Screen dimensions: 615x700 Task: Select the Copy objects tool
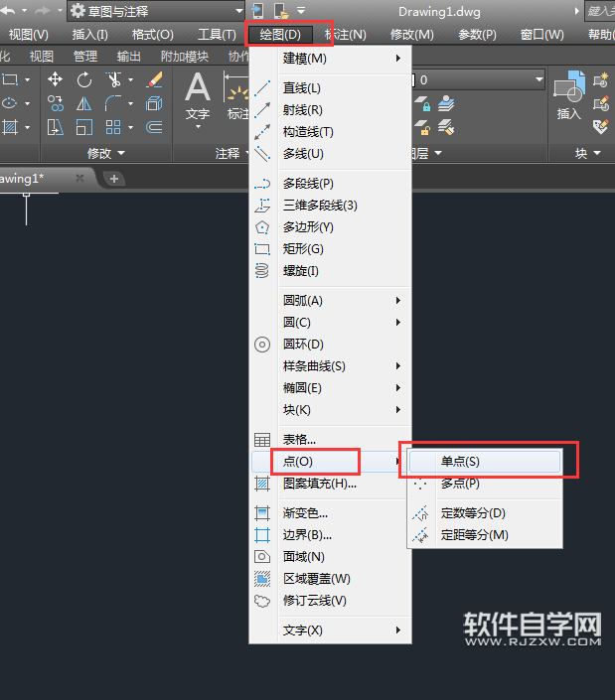coord(55,103)
